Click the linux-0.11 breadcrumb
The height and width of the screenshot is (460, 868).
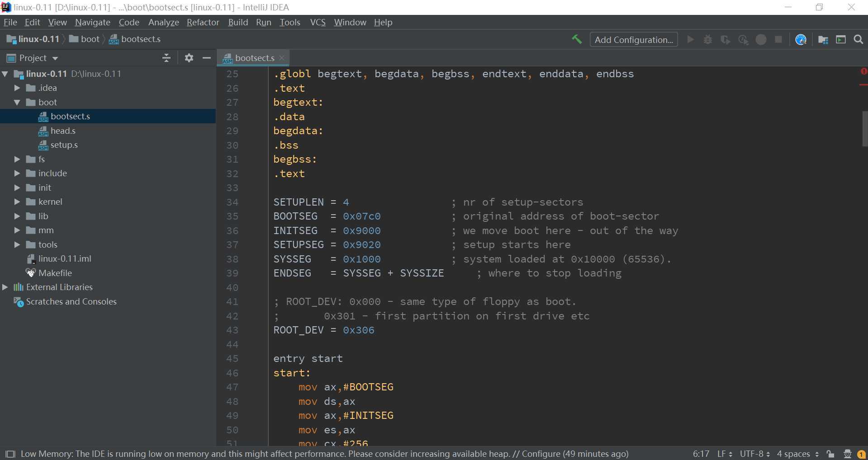click(x=33, y=39)
